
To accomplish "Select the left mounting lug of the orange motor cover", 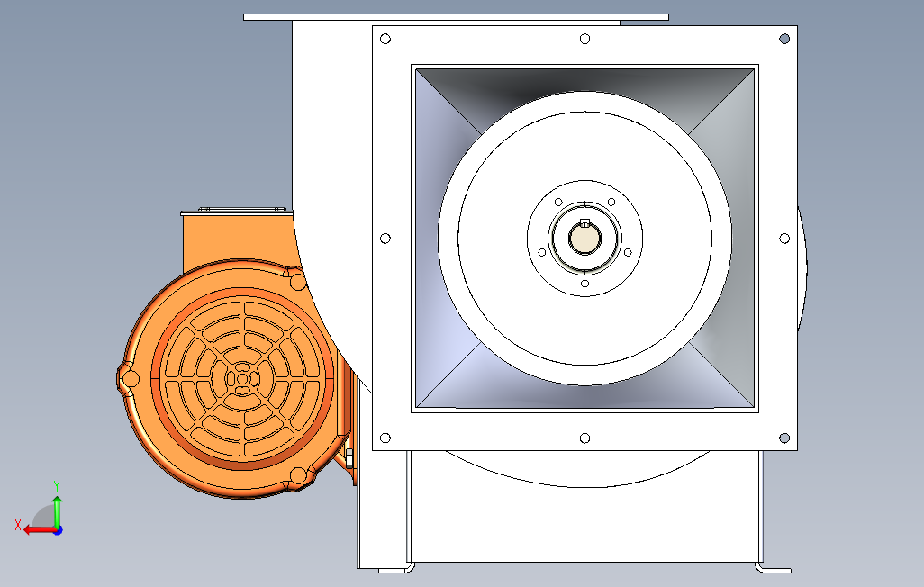I will pos(129,378).
